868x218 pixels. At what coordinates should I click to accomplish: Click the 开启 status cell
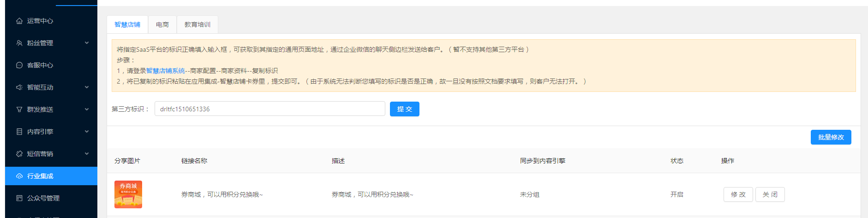point(677,194)
